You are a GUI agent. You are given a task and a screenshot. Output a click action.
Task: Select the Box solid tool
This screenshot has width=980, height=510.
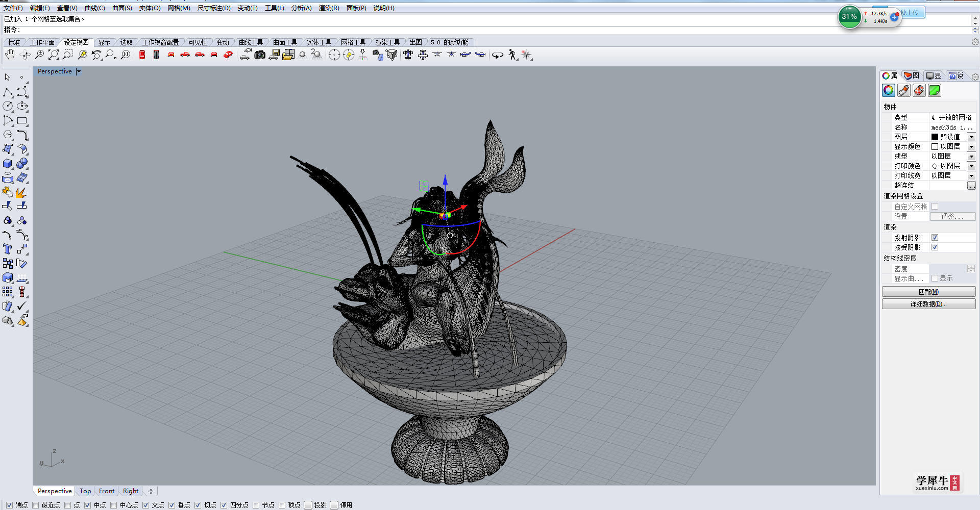tap(8, 164)
